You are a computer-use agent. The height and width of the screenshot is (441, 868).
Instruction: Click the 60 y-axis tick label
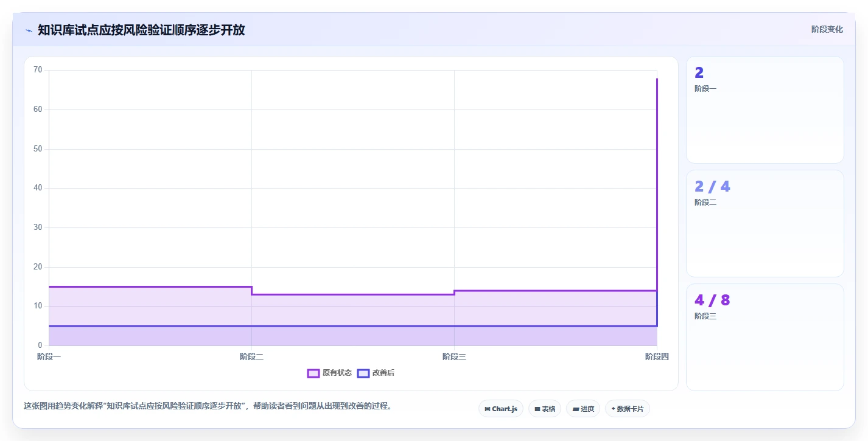[x=38, y=109]
